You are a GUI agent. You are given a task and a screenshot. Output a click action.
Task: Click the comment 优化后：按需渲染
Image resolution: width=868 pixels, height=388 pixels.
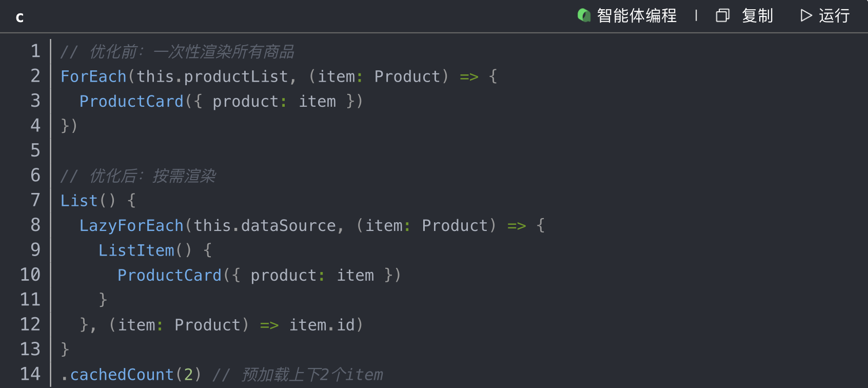pos(139,176)
